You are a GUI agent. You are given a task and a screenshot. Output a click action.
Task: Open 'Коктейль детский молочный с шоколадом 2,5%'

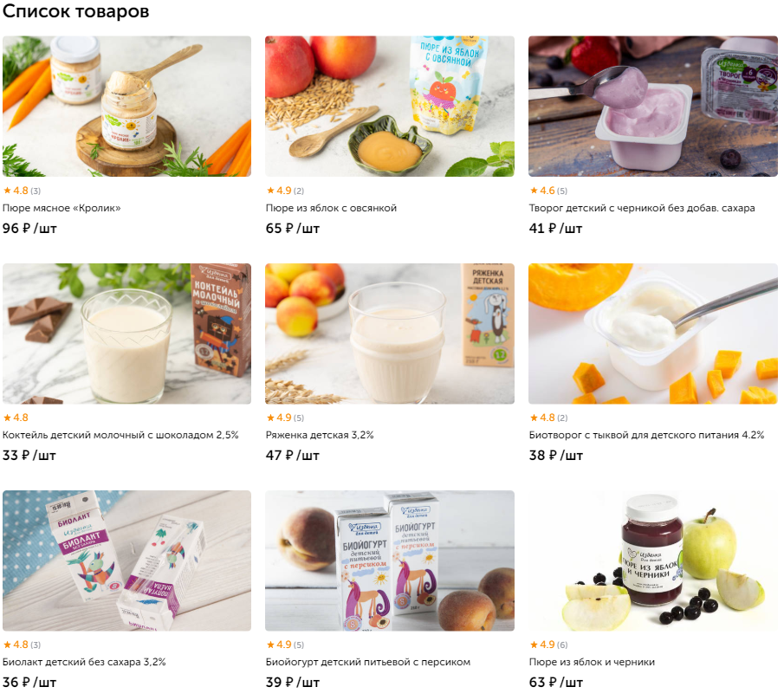coord(120,435)
